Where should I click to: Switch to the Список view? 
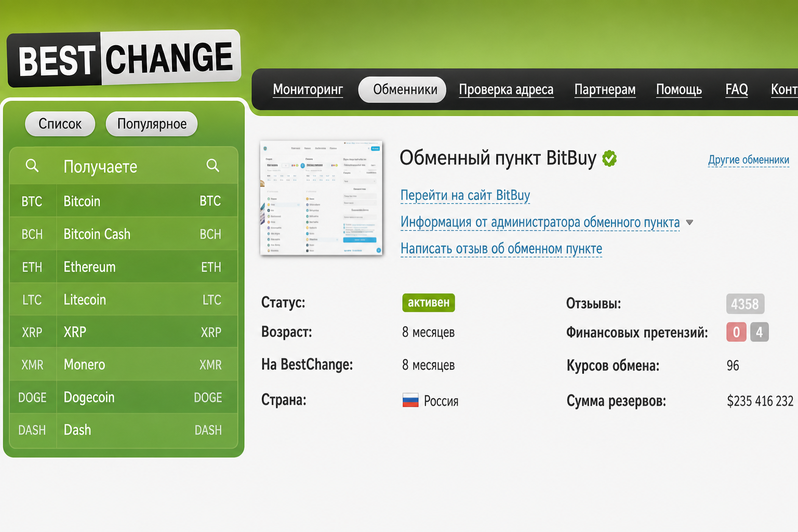[60, 124]
